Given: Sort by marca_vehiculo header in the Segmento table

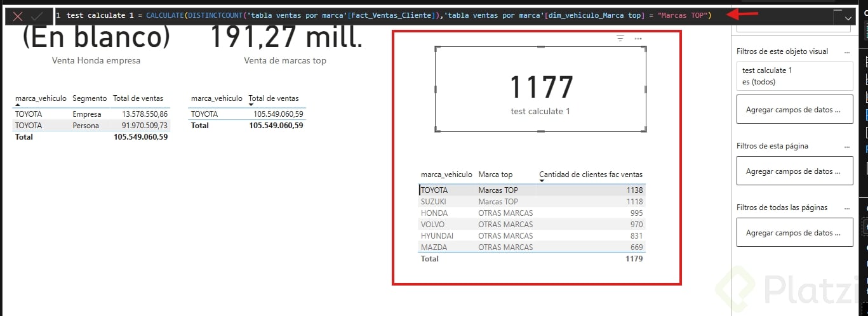Looking at the screenshot, I should (41, 98).
